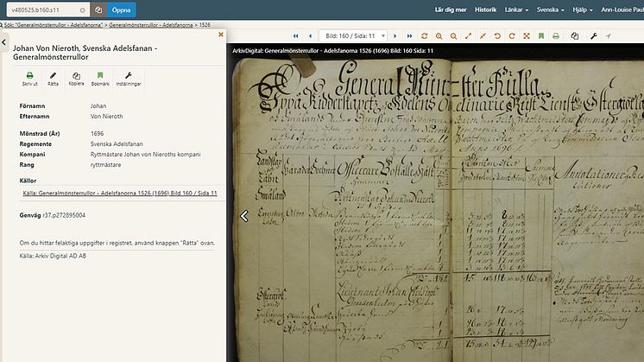Click the grey send arrow icon in the toolbar
This screenshot has height=362, width=644.
[x=609, y=36]
